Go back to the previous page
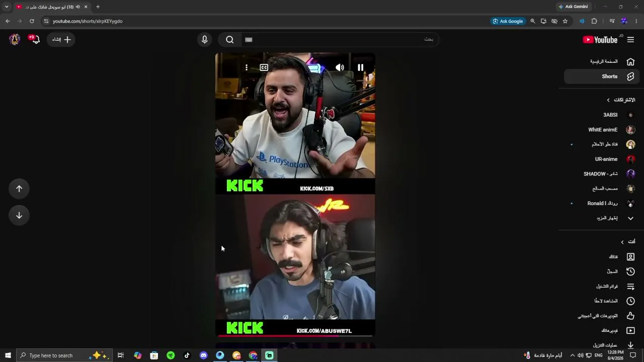Viewport: 644px width, 362px height. [8, 21]
